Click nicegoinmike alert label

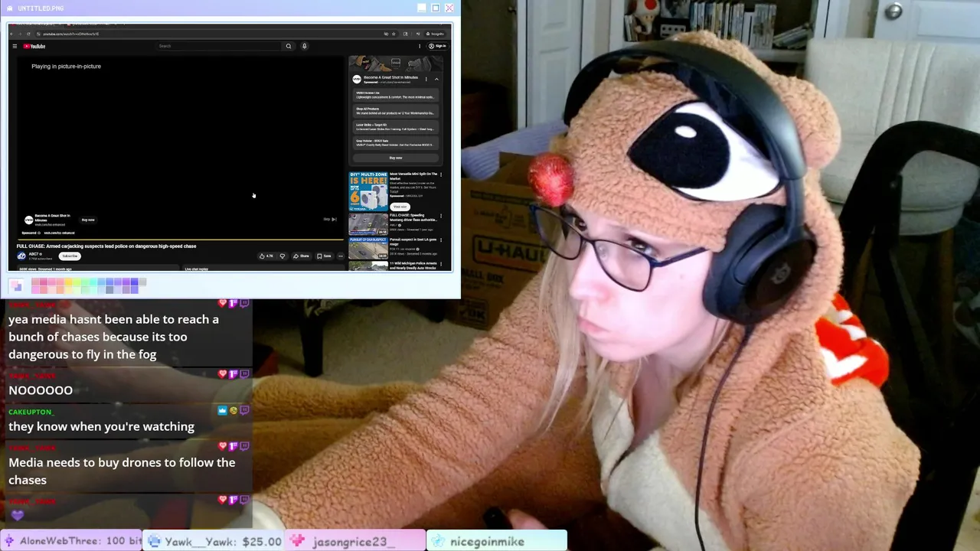tap(497, 541)
